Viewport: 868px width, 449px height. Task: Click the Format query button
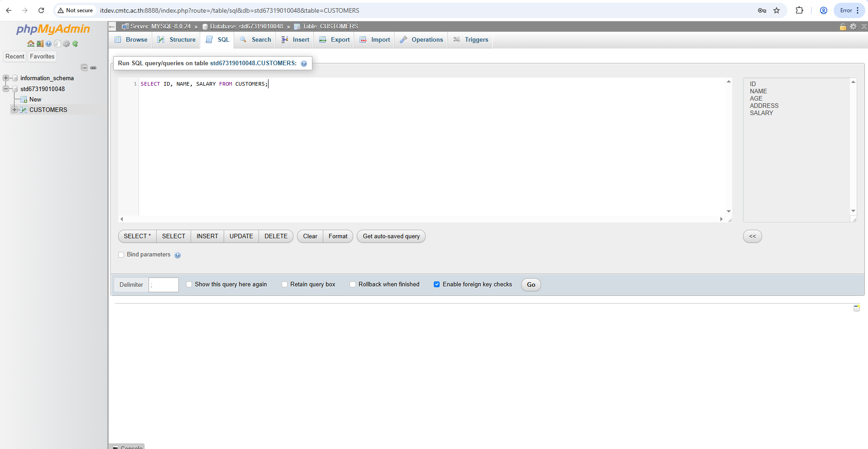click(x=338, y=237)
